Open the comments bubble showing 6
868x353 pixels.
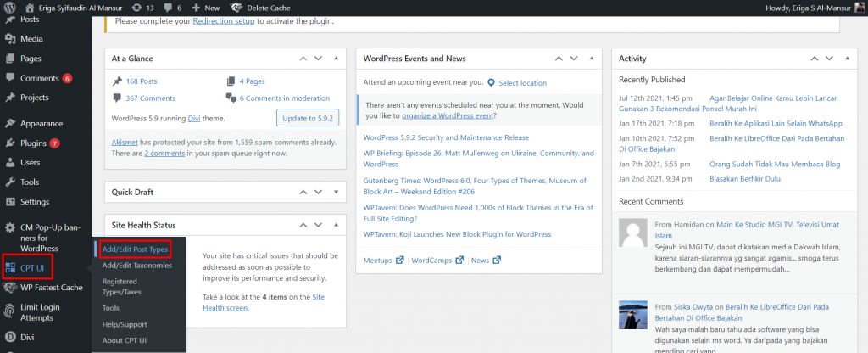pos(172,8)
